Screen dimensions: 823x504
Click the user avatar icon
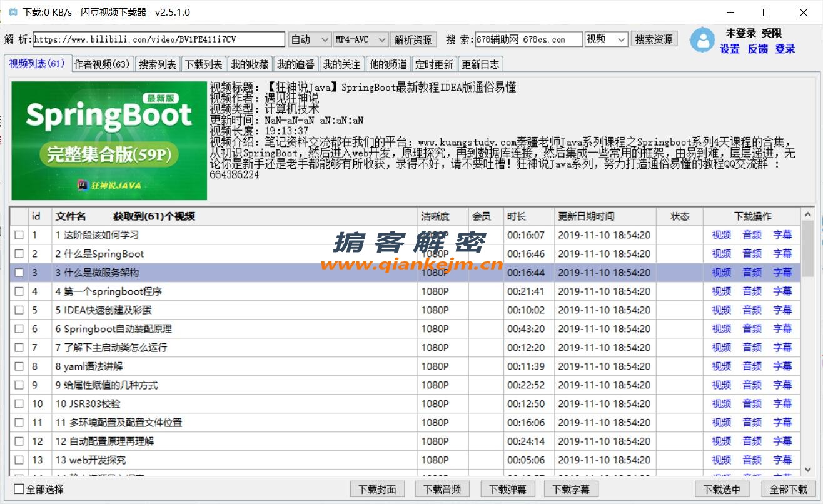pos(702,40)
